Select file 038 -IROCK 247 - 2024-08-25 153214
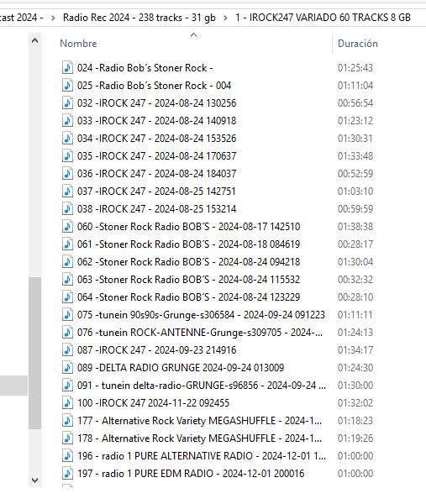This screenshot has width=426, height=504. 157,209
